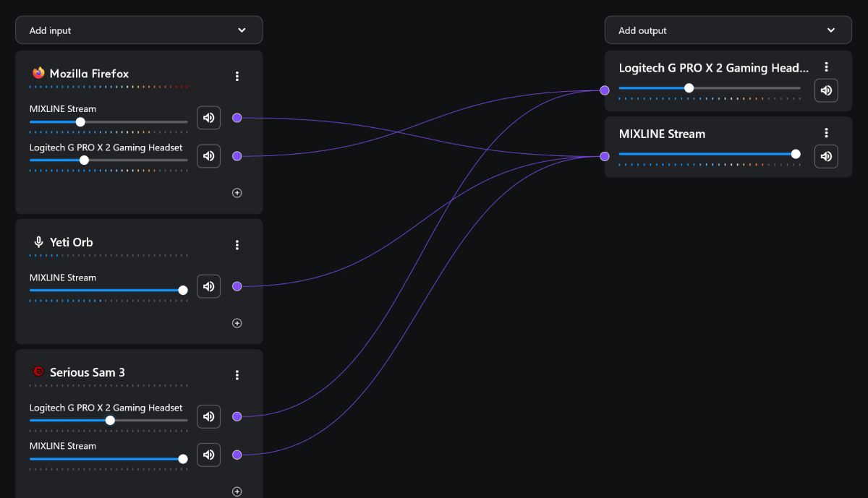The image size is (868, 498).
Task: Mute Firefox MIXLINE Stream route
Action: coord(209,117)
